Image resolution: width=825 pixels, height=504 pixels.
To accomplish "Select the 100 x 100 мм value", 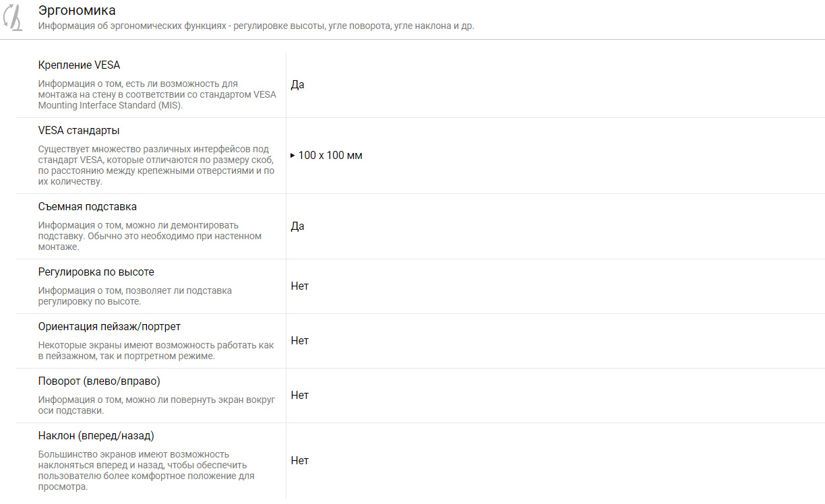I will (x=330, y=156).
